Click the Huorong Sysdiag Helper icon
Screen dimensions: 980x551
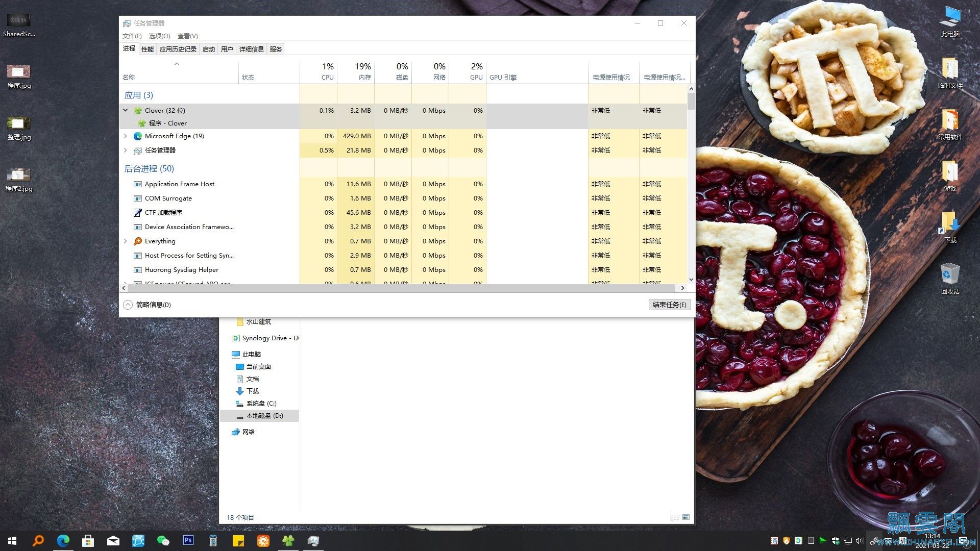(138, 270)
